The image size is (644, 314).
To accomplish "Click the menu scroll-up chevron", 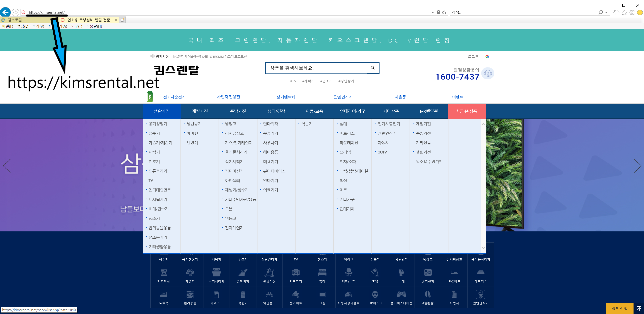I will pos(483,124).
